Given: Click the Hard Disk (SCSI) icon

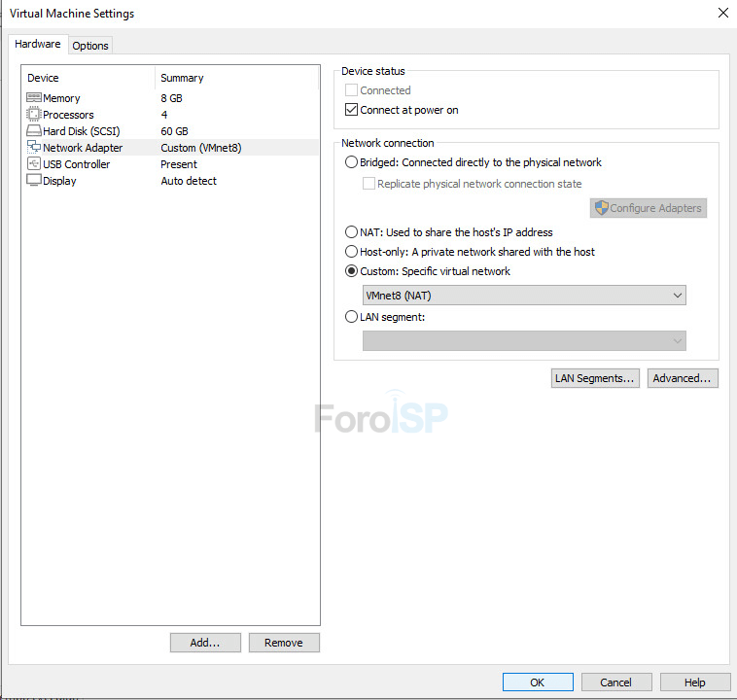Looking at the screenshot, I should [x=34, y=131].
